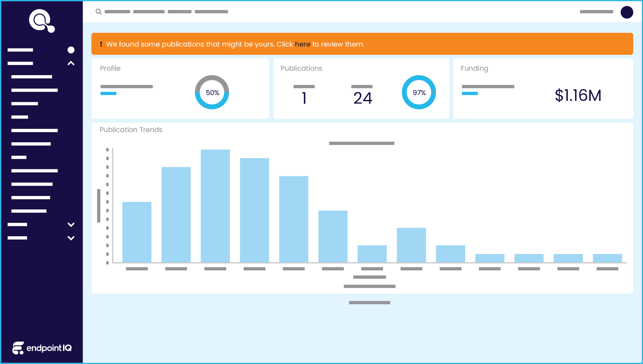Open the Publications card title

301,68
